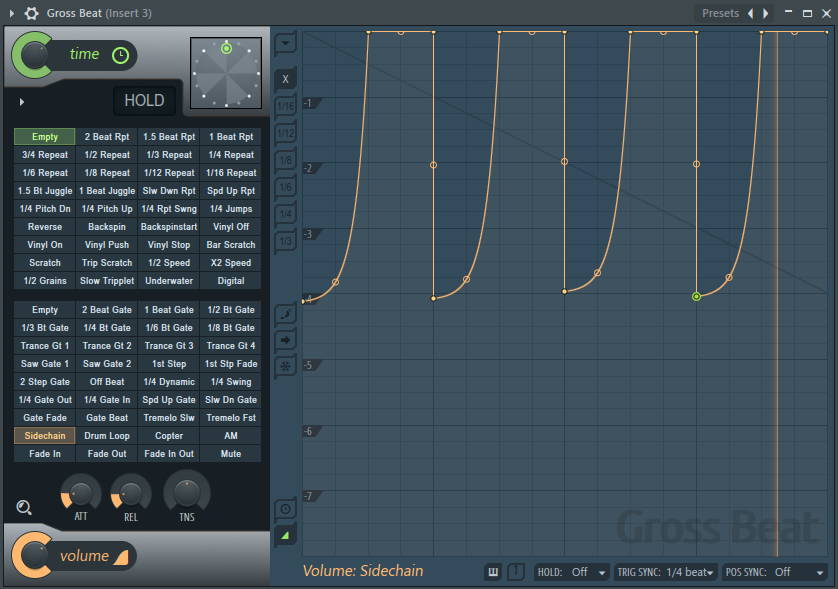838x589 pixels.
Task: Expand the small arrow left of HOLD
Action: (x=21, y=102)
